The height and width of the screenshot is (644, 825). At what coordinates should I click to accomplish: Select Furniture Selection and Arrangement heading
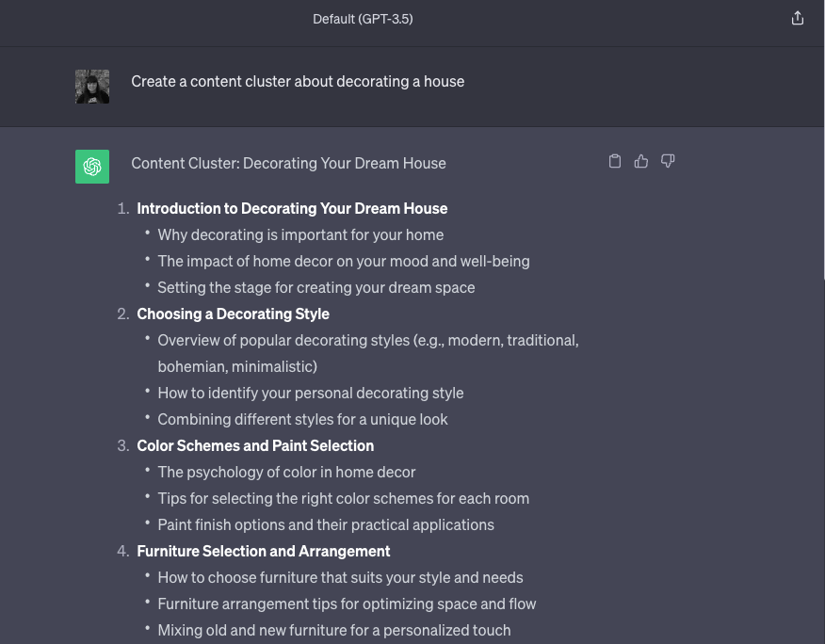[x=263, y=551]
